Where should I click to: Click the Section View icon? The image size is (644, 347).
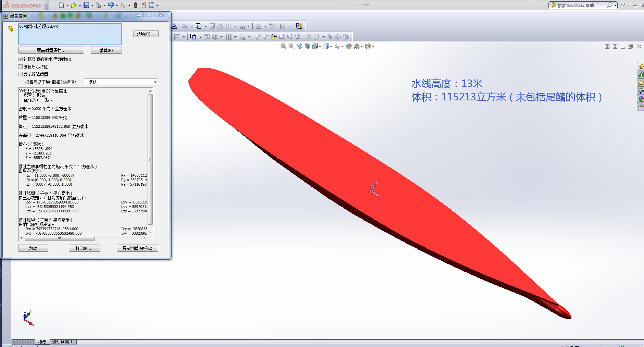coord(307,46)
